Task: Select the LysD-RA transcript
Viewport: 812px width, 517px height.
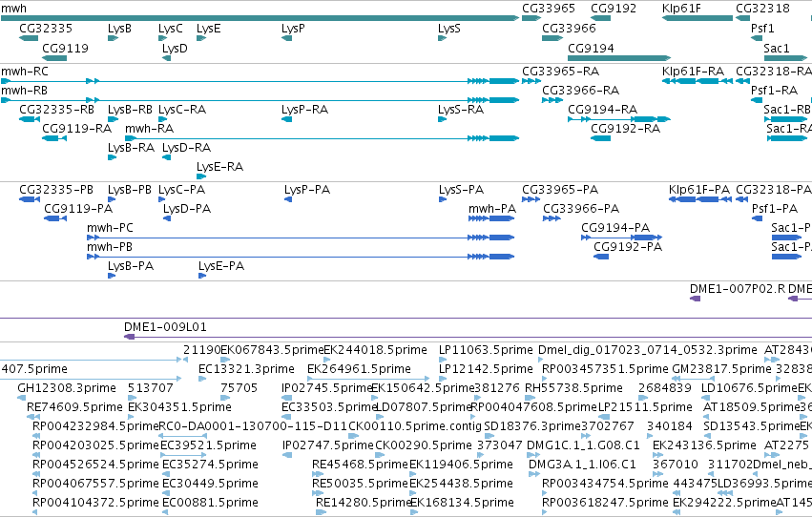Action: click(167, 157)
